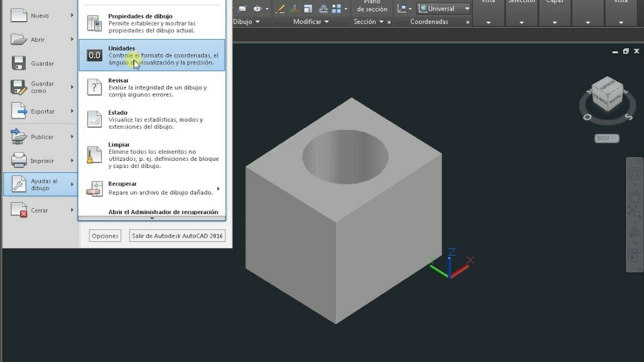
Task: Click Salir de Autodesk AutoCAD 2016
Action: pos(177,236)
